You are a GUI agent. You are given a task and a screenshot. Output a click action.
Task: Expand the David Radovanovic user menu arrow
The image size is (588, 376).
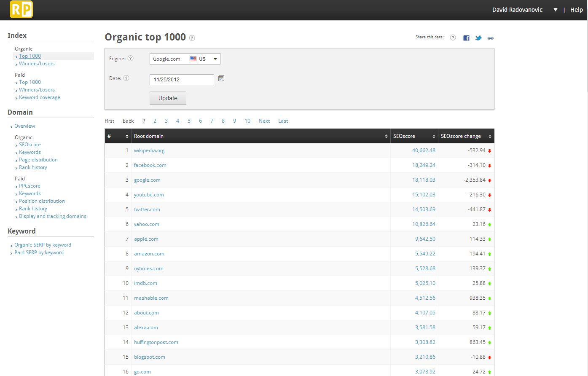556,10
